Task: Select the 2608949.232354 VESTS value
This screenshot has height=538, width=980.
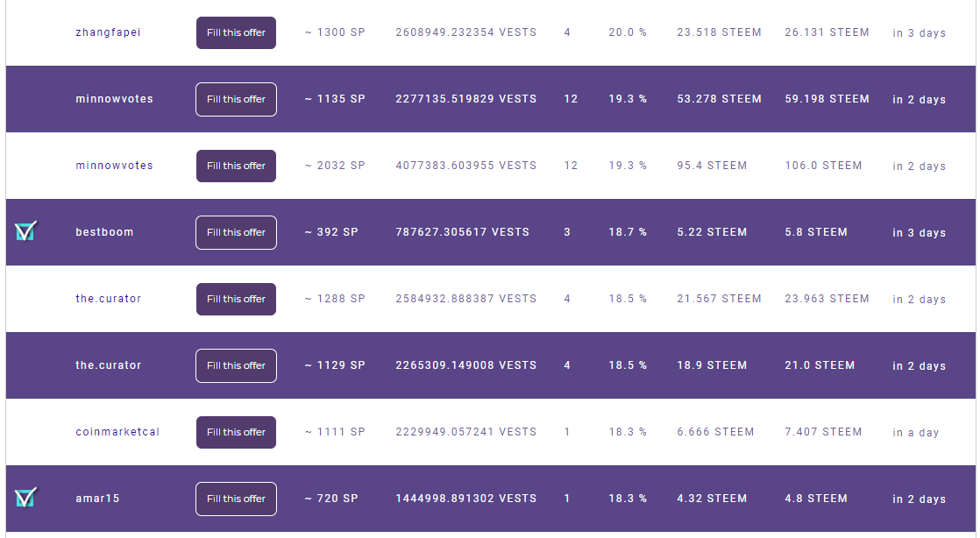Action: 466,32
